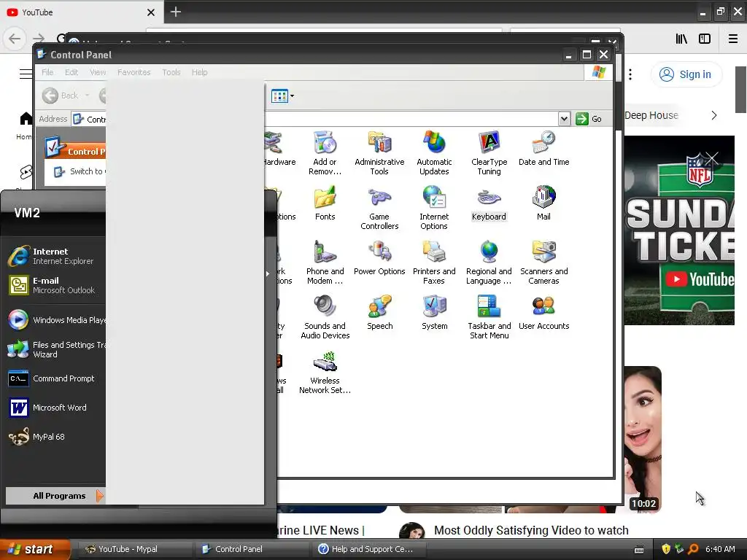Select the Keyboard applet icon

coord(489,203)
